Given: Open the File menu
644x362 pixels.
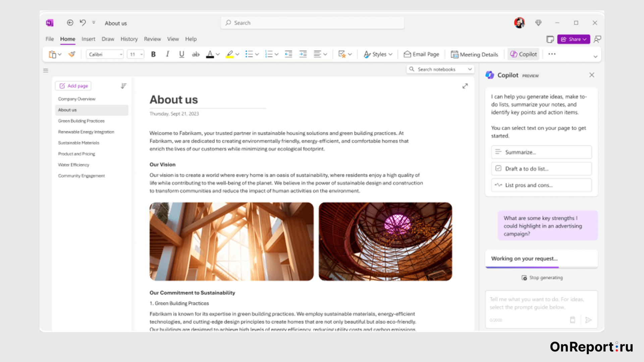Looking at the screenshot, I should click(50, 39).
